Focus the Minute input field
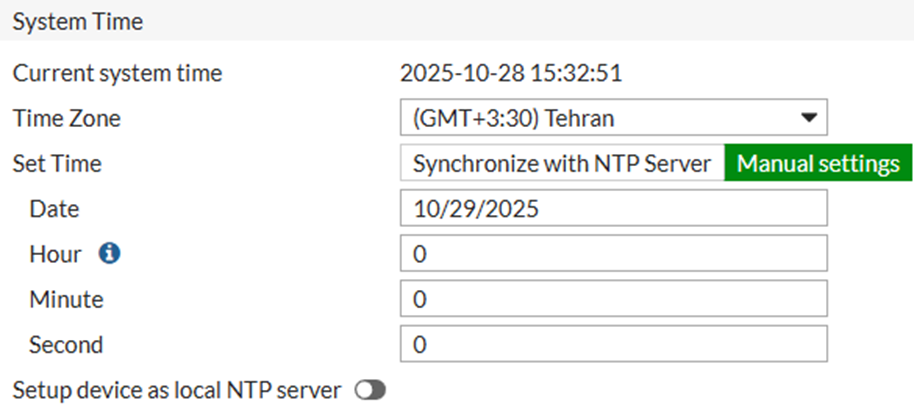914x417 pixels. tap(614, 299)
